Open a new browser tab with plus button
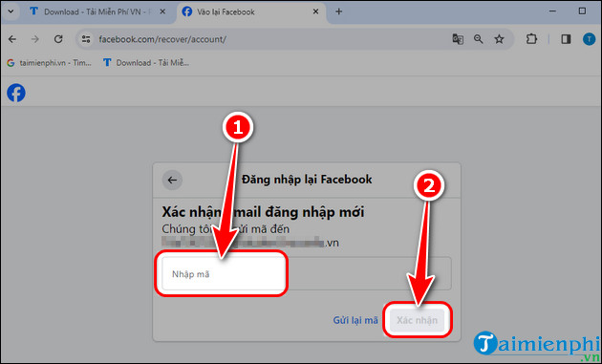 [x=338, y=11]
